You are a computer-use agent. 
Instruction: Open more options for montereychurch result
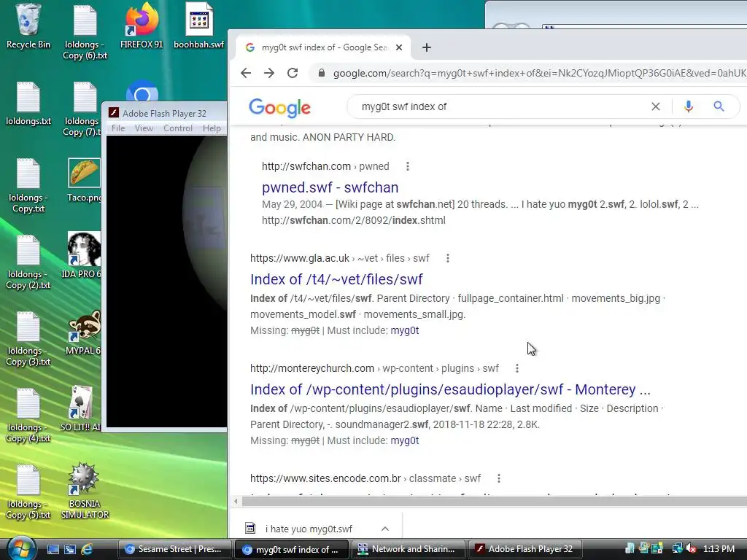click(517, 368)
